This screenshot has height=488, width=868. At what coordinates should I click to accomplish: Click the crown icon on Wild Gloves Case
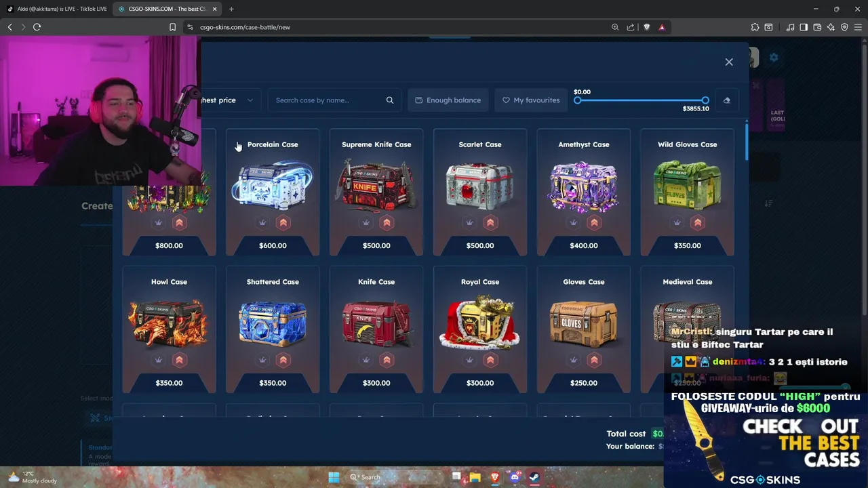677,222
